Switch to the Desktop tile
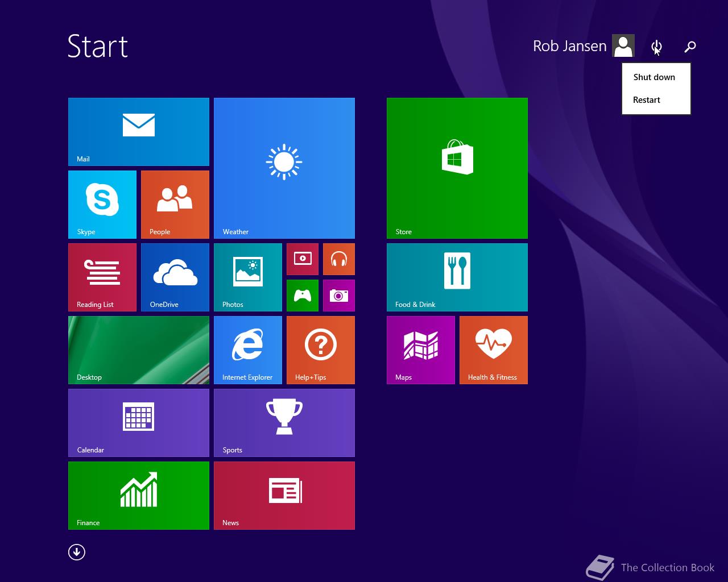The height and width of the screenshot is (582, 728). tap(139, 350)
